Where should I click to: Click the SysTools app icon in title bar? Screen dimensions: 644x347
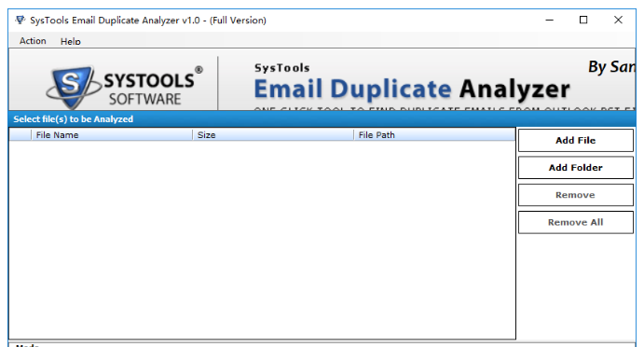click(21, 20)
